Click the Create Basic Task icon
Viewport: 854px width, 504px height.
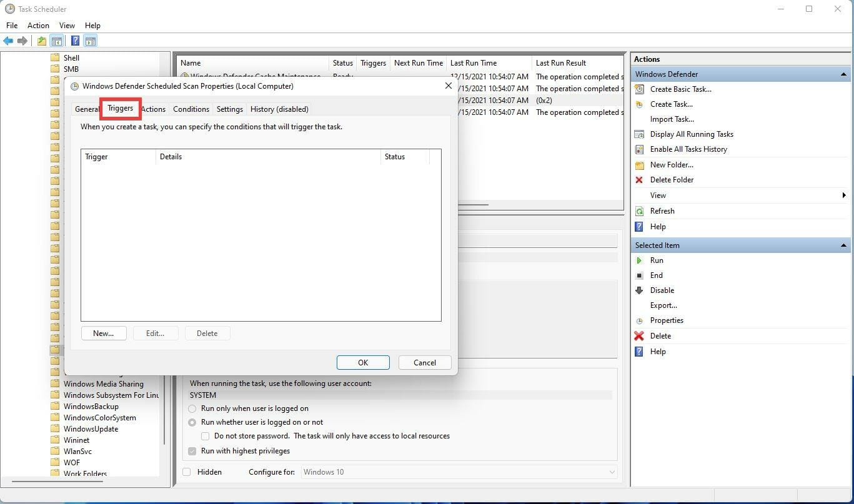click(639, 89)
